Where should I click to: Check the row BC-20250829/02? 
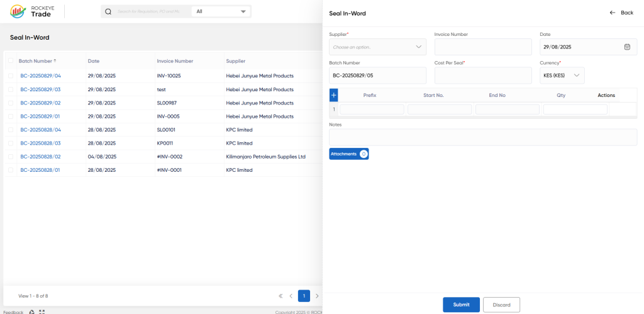[x=11, y=103]
